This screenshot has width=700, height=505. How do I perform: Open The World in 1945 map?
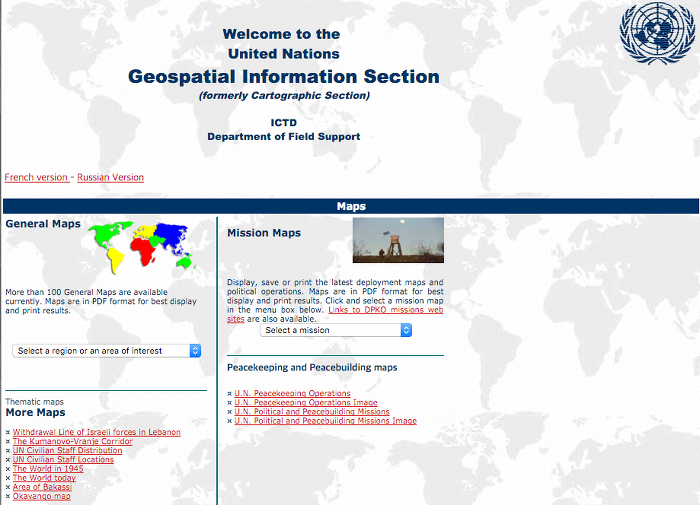(48, 469)
